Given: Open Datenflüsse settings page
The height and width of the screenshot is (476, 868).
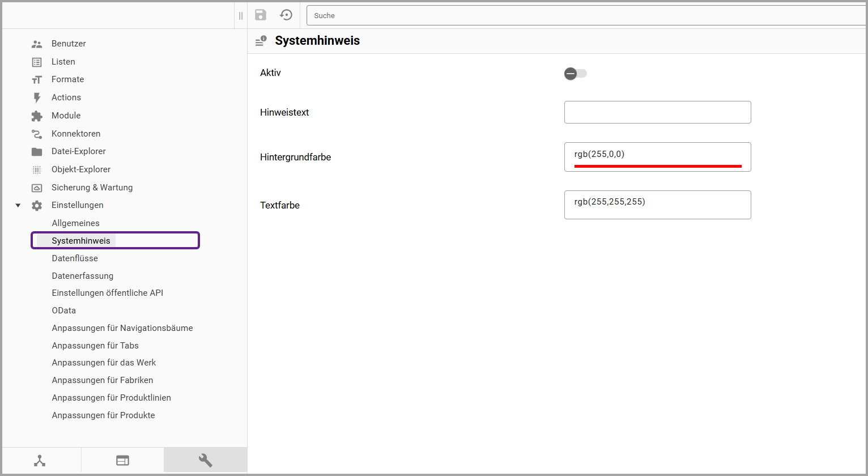Looking at the screenshot, I should click(x=75, y=258).
